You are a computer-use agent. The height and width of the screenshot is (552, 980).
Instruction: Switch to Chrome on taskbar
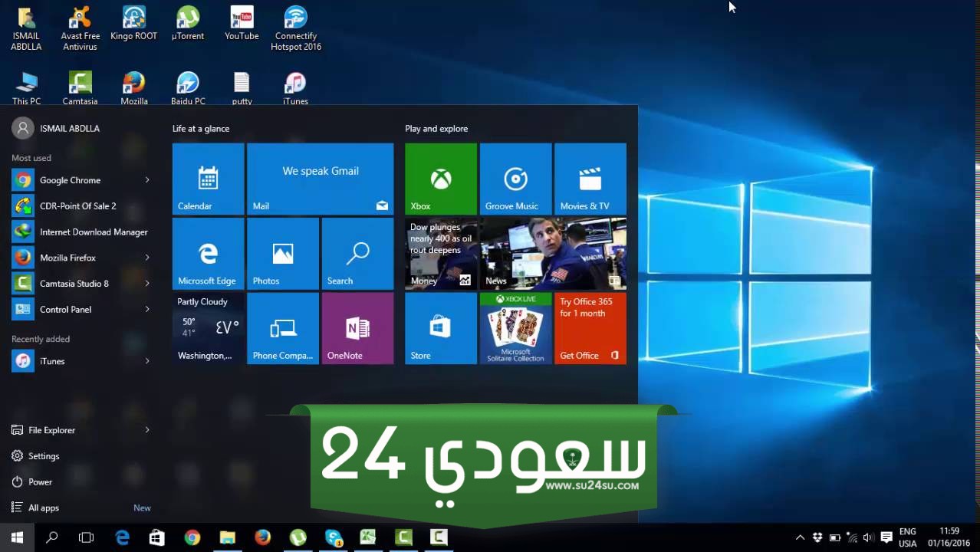point(192,537)
